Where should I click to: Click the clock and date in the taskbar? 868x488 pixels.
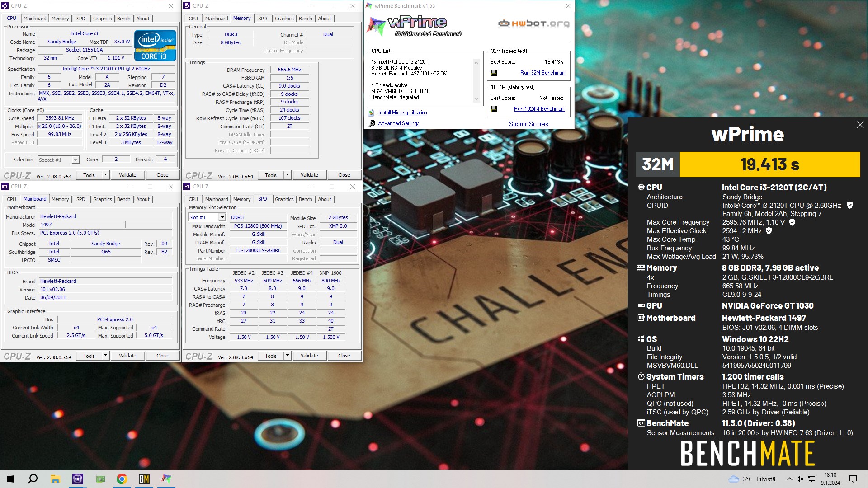(830, 479)
